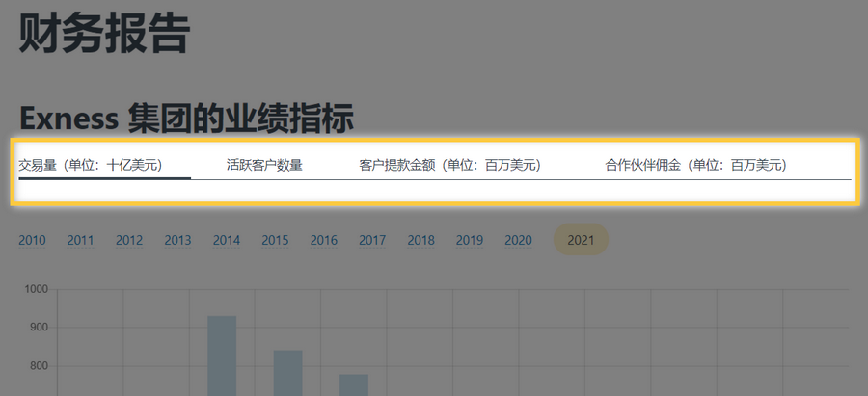The width and height of the screenshot is (868, 396).
Task: Click the shortest visible bar near 780
Action: pyautogui.click(x=354, y=385)
